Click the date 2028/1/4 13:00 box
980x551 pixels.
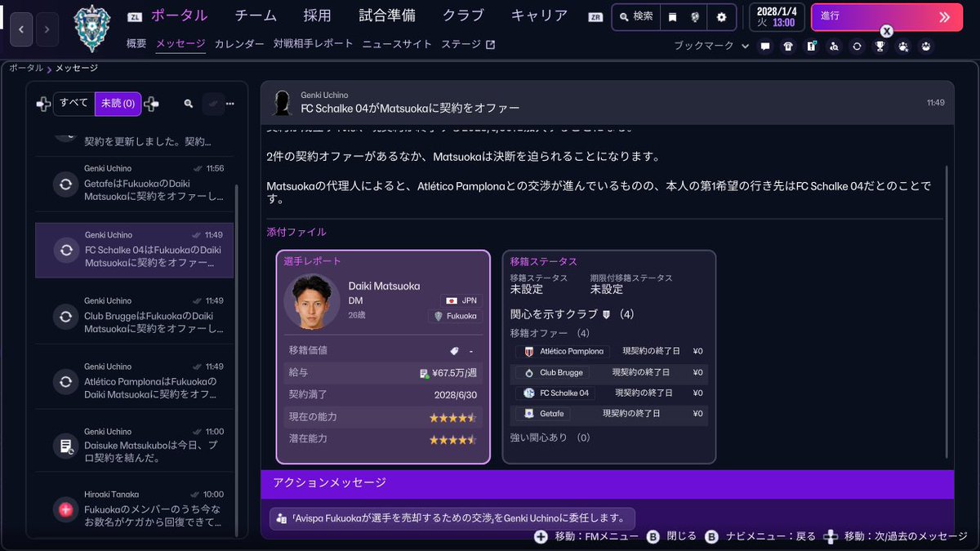775,16
